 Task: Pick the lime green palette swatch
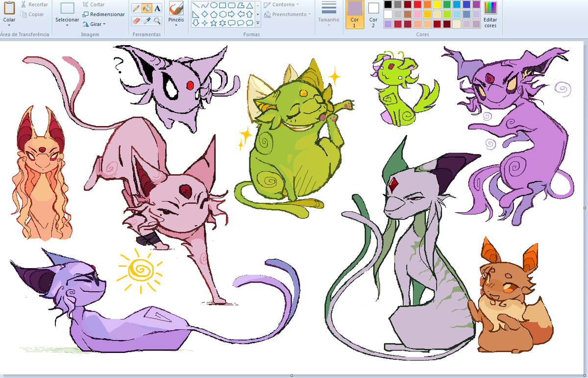pos(447,14)
